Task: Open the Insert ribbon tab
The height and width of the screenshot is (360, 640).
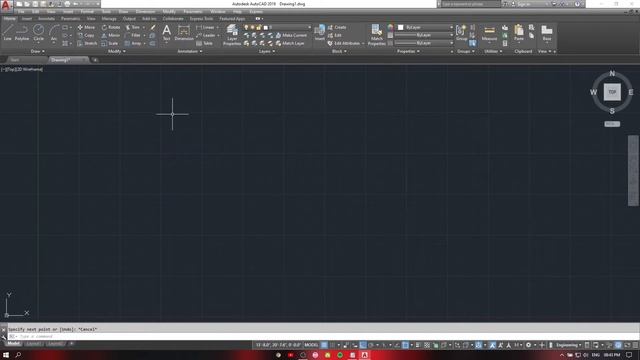Action: (x=27, y=19)
